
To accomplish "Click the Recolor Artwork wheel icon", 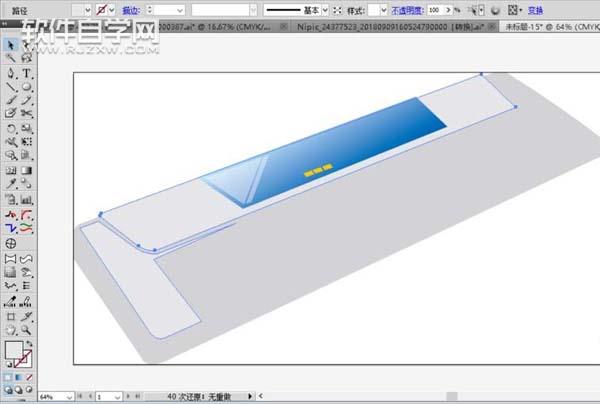I will [495, 10].
